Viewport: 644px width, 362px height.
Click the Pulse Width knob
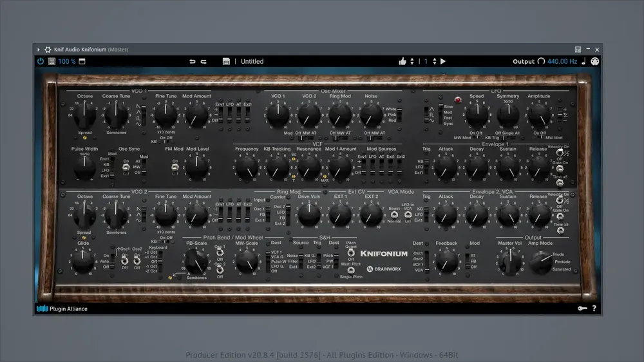point(84,168)
